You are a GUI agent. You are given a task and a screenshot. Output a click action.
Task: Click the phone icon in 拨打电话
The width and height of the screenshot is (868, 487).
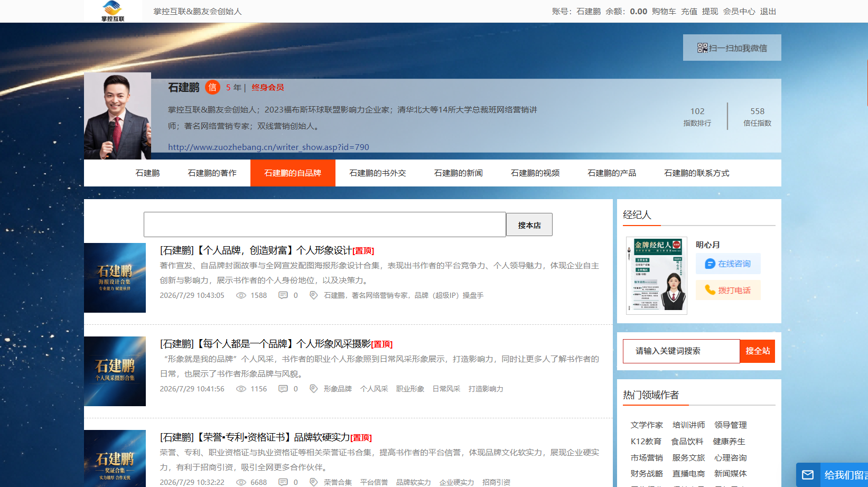(x=710, y=290)
